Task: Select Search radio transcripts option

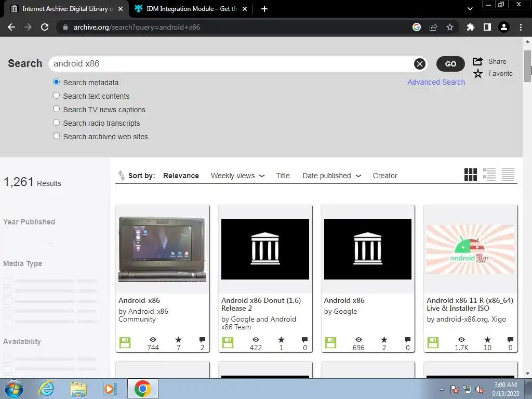Action: tap(56, 123)
